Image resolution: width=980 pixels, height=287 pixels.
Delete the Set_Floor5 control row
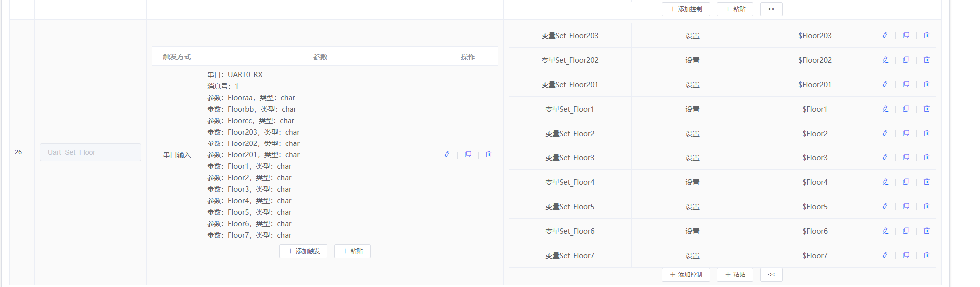coord(926,206)
